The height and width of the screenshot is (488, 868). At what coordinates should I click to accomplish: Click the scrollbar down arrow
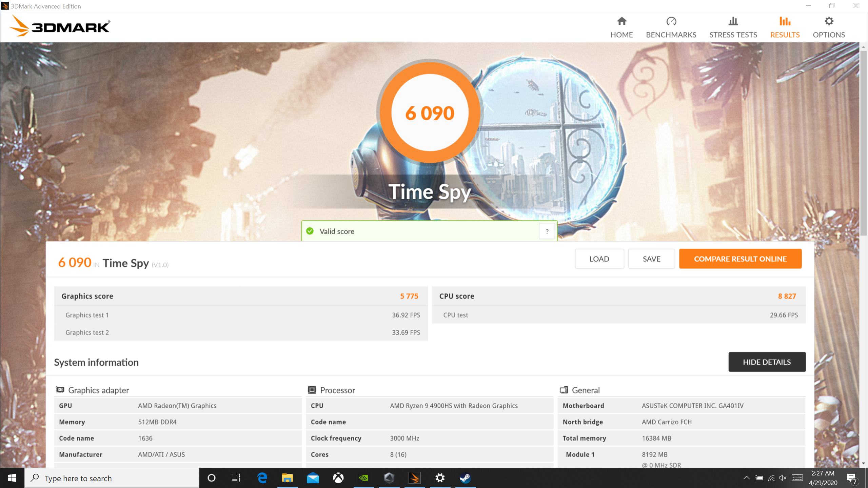click(x=863, y=463)
